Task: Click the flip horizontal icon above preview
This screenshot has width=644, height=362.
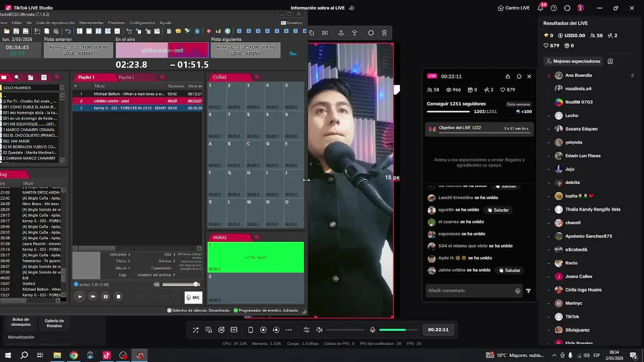Action: click(325, 33)
